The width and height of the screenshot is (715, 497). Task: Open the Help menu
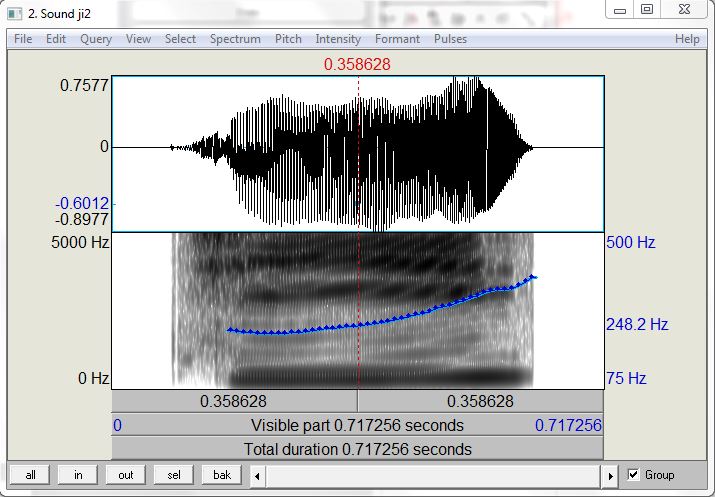pos(687,39)
